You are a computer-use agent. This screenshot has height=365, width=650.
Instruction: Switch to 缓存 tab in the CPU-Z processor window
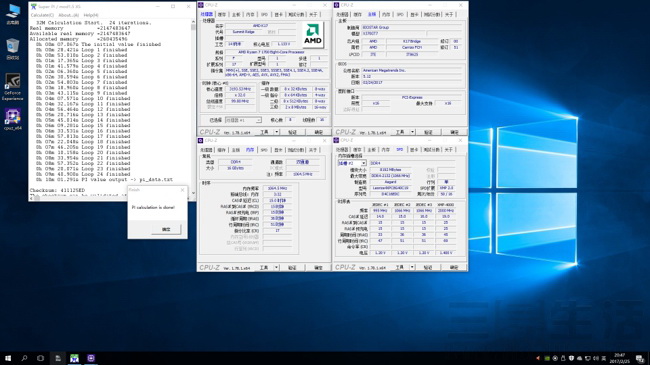pyautogui.click(x=222, y=15)
